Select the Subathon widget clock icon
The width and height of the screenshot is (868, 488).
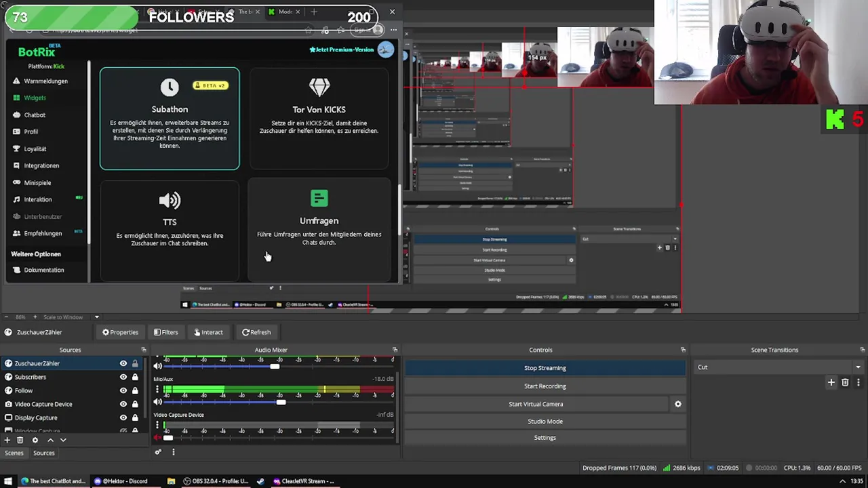(170, 87)
